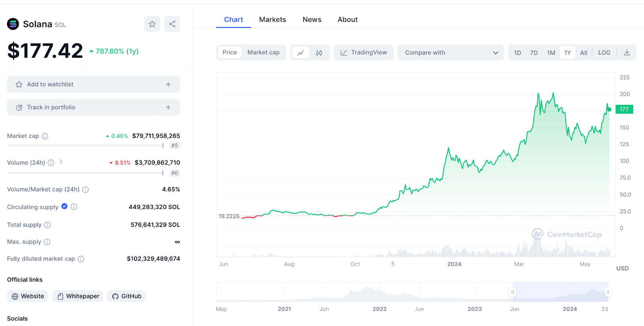Expand Volume (24h) details chevron
Viewport: 644px width, 326px height.
61,162
